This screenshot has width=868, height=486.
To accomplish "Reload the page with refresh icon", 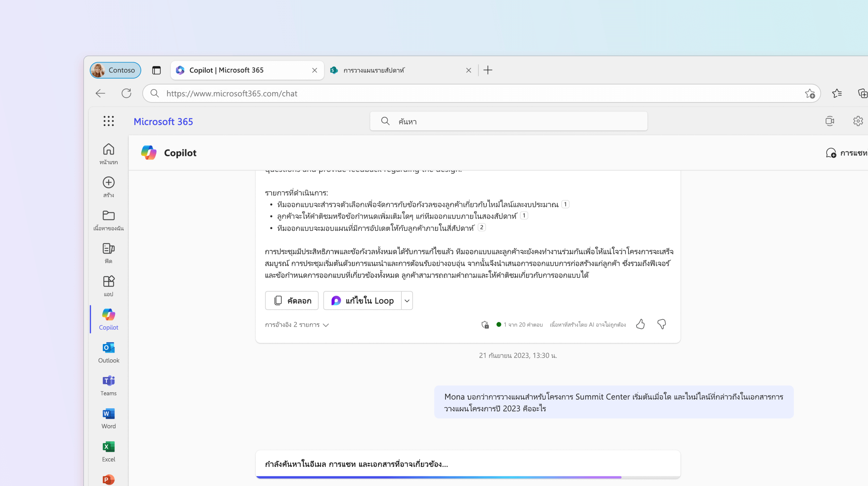I will pos(126,93).
